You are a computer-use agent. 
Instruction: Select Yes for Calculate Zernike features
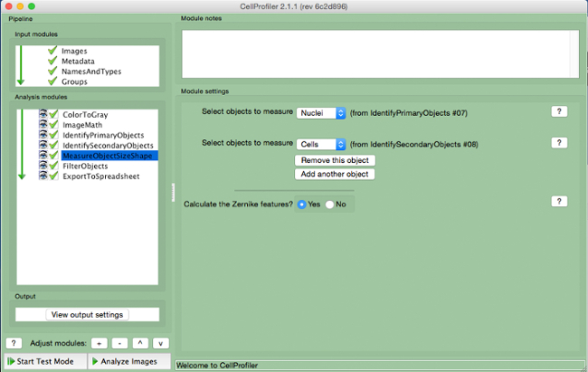pyautogui.click(x=302, y=205)
